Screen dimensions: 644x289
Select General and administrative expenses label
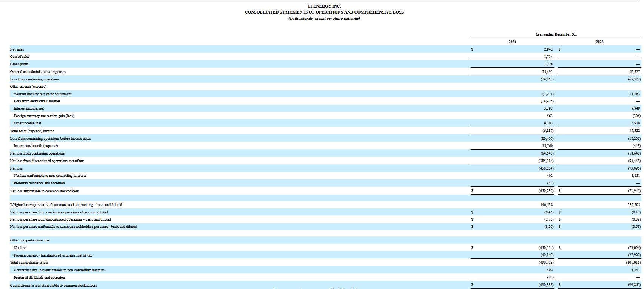coord(38,72)
